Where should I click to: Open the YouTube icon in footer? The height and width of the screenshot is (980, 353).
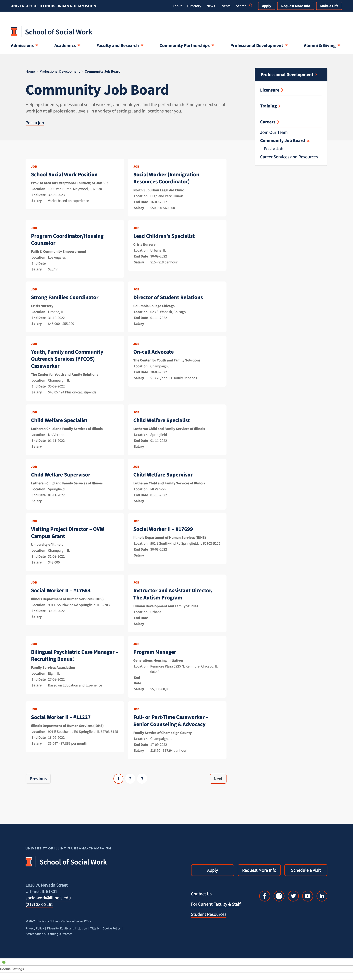coord(307,896)
